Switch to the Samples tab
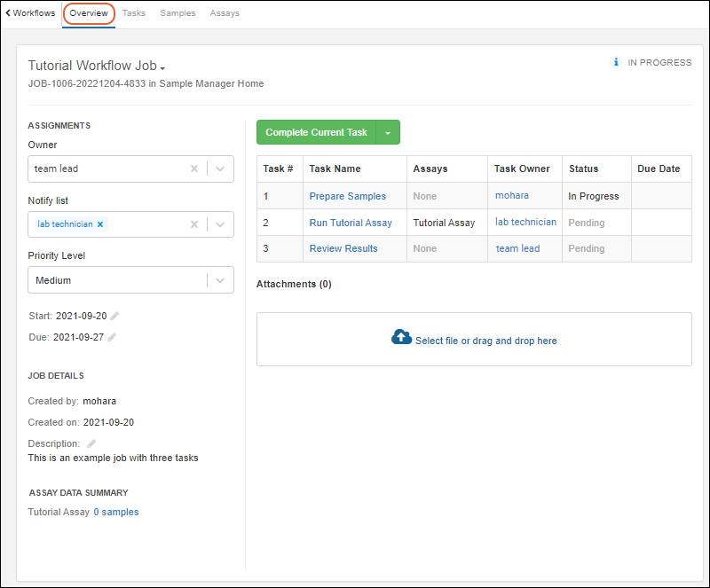Image resolution: width=710 pixels, height=588 pixels. coord(177,13)
